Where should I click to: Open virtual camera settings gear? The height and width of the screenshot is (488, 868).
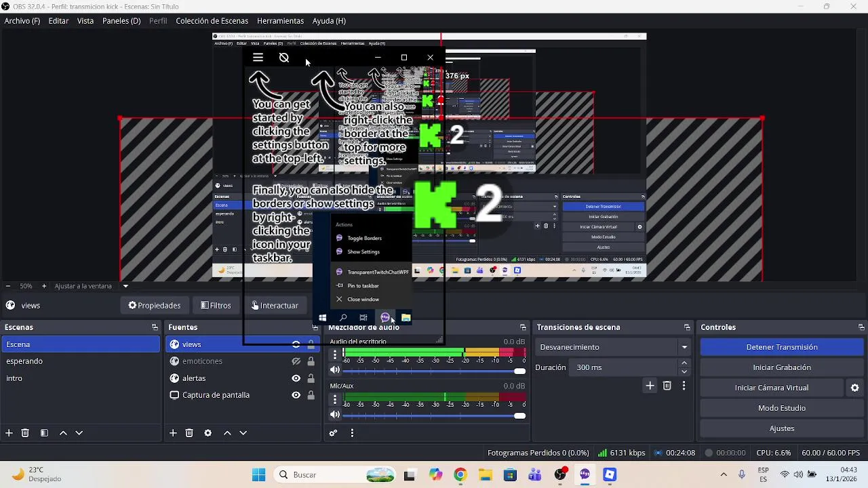[854, 388]
